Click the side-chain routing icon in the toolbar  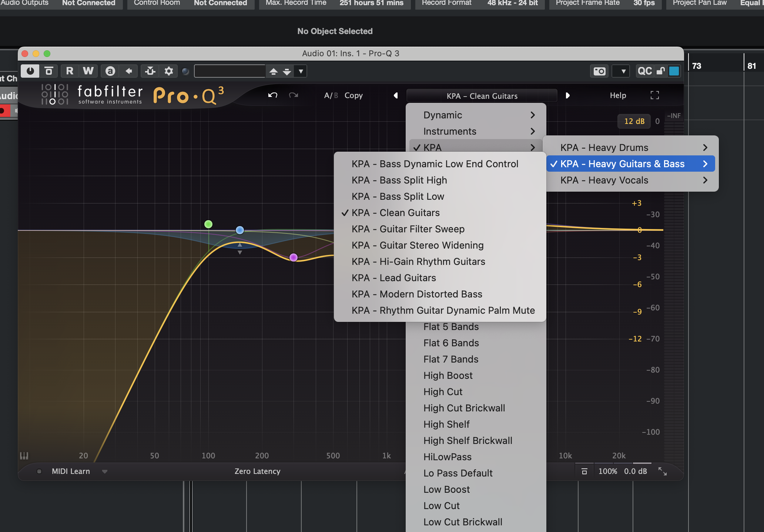(x=150, y=71)
